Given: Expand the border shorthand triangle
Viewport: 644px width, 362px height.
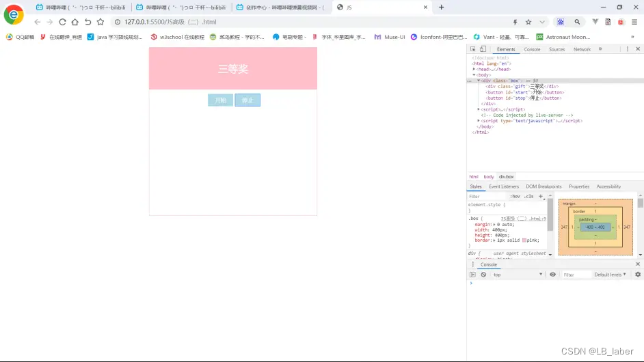Looking at the screenshot, I should click(494, 240).
